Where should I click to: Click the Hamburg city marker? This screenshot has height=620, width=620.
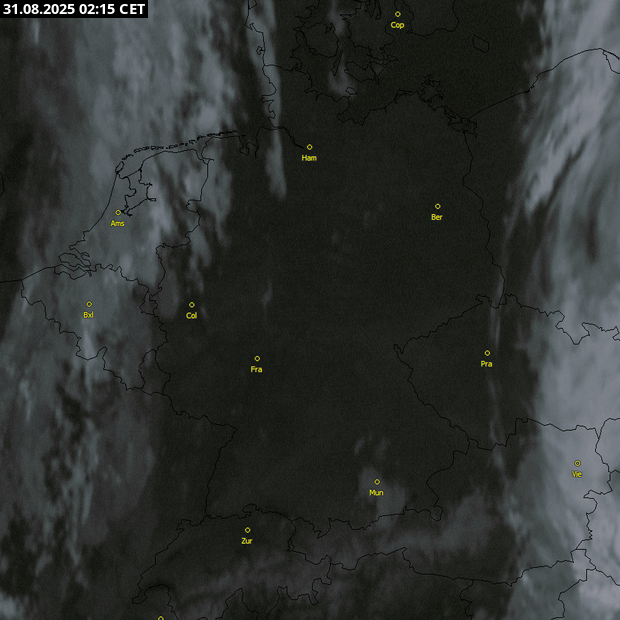pyautogui.click(x=310, y=147)
